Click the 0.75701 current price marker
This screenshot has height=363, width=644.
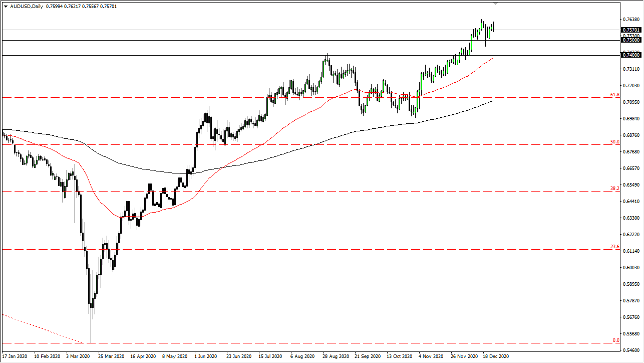630,30
